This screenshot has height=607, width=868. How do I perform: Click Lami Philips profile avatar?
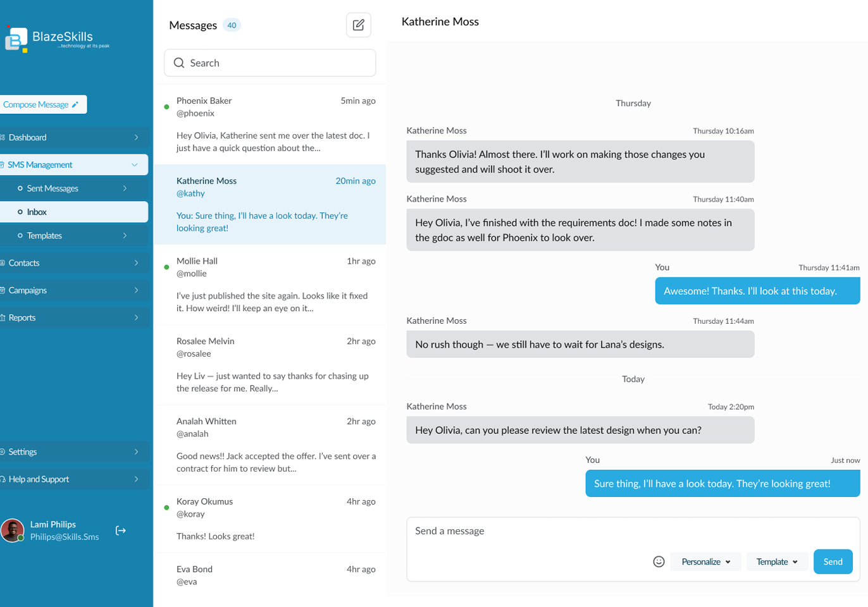point(13,530)
